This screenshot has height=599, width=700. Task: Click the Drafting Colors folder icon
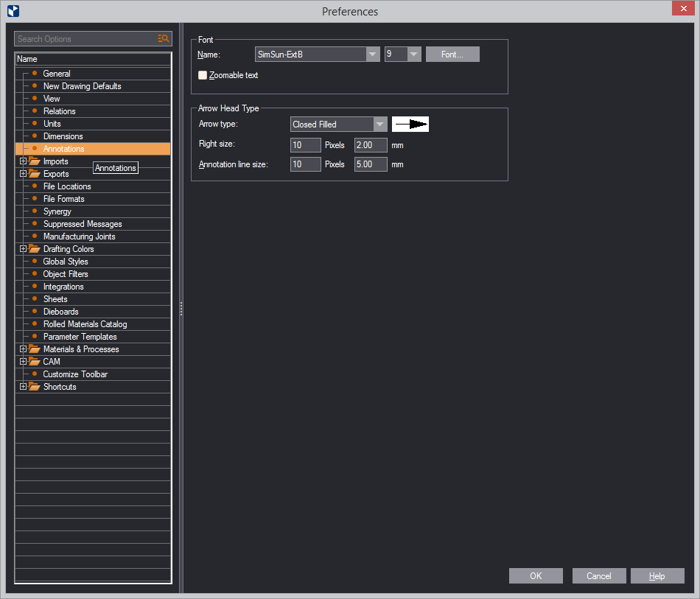coord(35,248)
